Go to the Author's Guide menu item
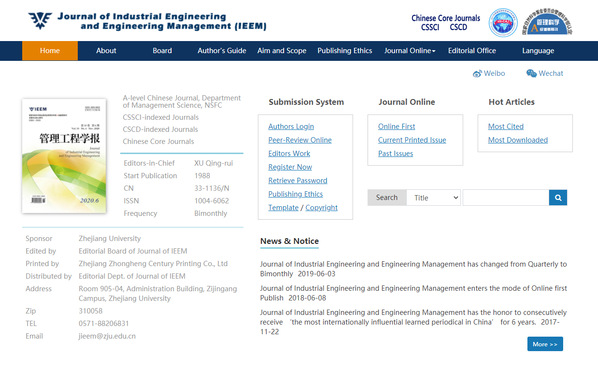598x369 pixels. (x=222, y=51)
